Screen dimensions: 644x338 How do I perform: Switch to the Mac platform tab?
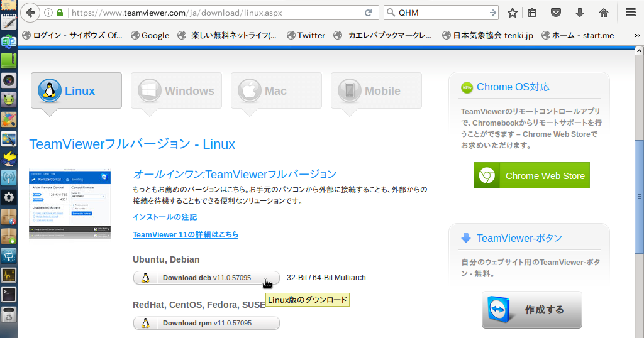(x=276, y=90)
